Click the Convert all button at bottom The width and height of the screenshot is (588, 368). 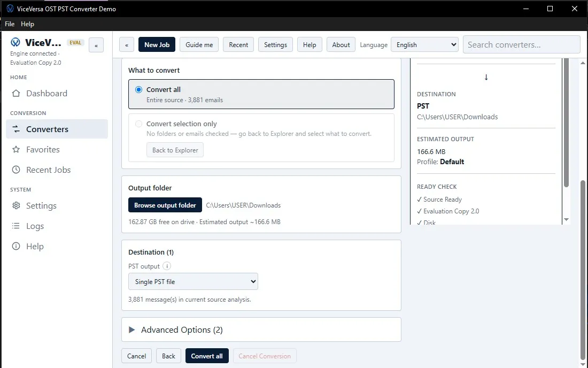tap(207, 356)
